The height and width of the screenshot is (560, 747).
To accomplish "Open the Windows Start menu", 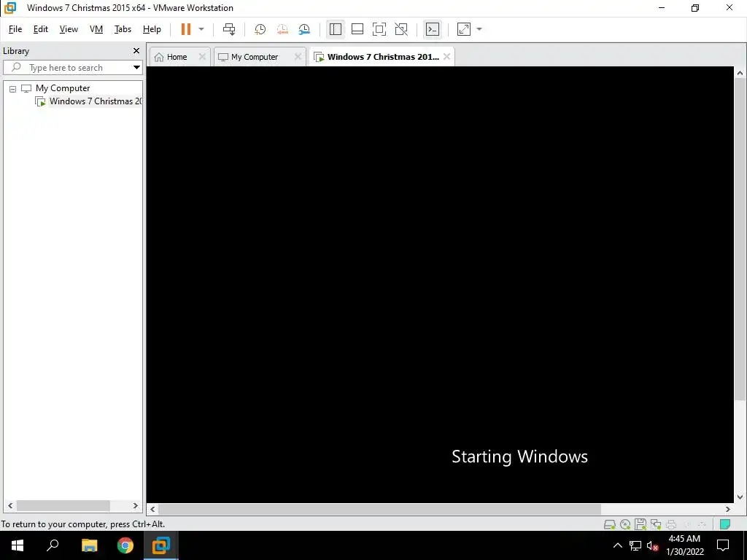I will coord(18,545).
